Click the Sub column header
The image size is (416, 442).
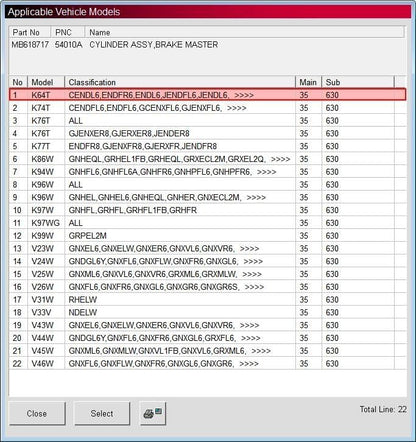point(358,82)
